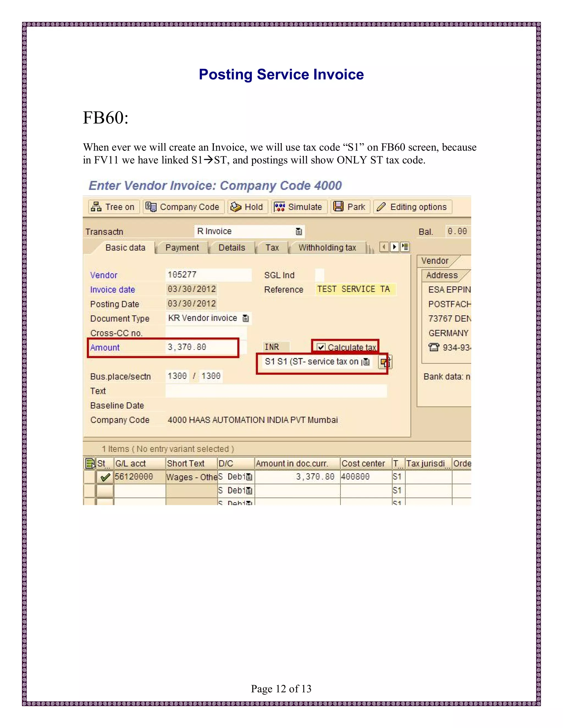
Task: Click the Hold button
Action: tap(248, 207)
